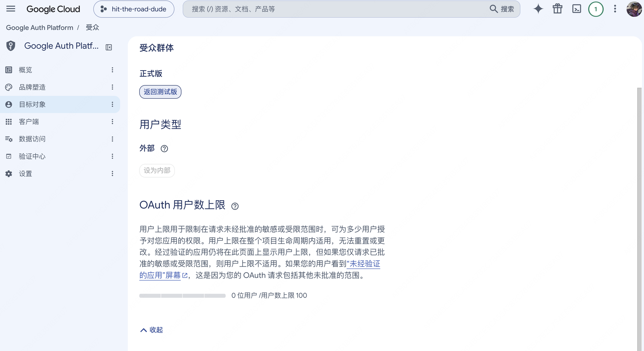Image resolution: width=644 pixels, height=351 pixels.
Task: Click the 0 位用户 /用户数上限 100 text
Action: click(x=269, y=296)
